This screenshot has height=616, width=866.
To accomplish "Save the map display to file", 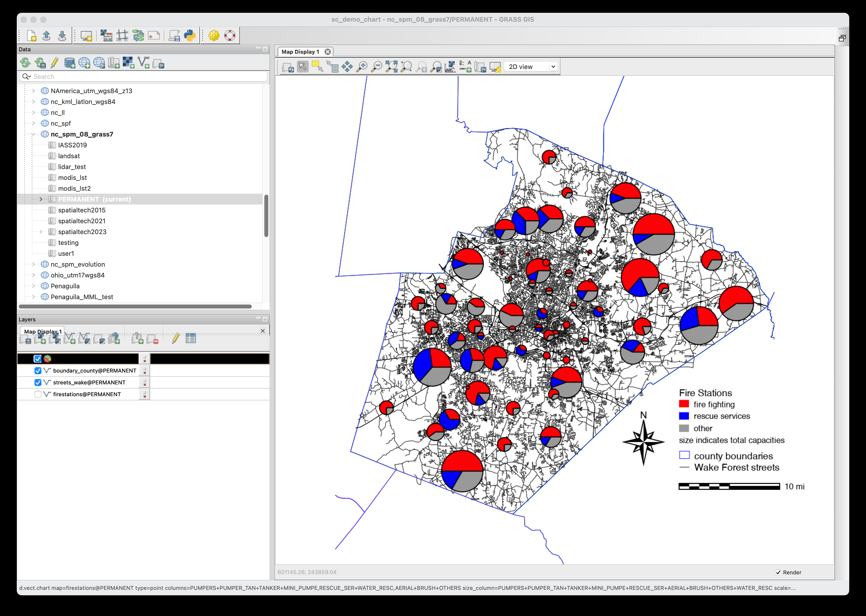I will [x=480, y=67].
